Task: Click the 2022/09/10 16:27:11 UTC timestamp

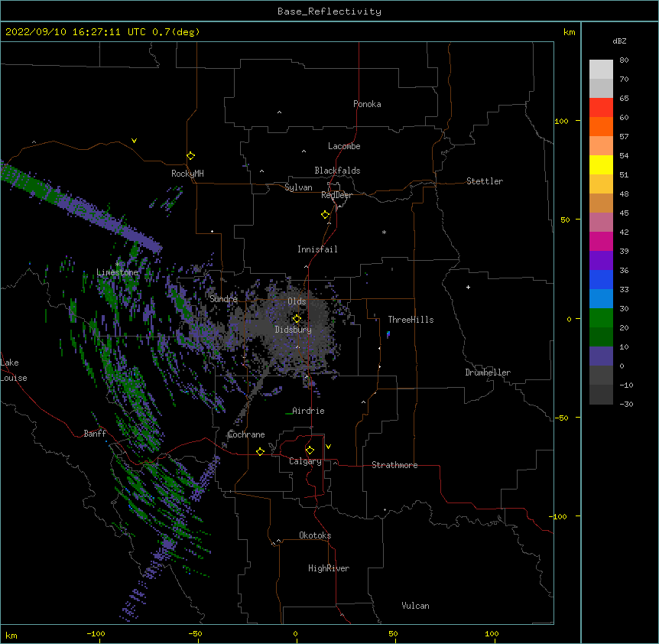Action: pyautogui.click(x=102, y=32)
